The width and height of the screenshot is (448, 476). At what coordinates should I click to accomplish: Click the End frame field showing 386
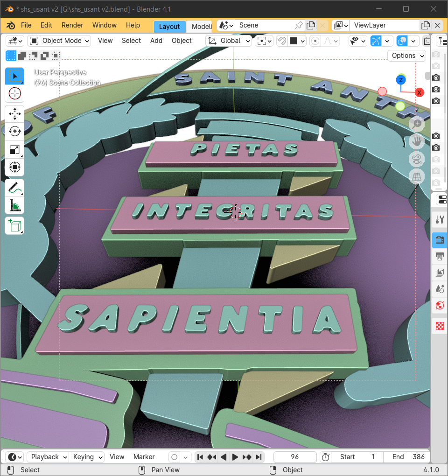coord(407,457)
